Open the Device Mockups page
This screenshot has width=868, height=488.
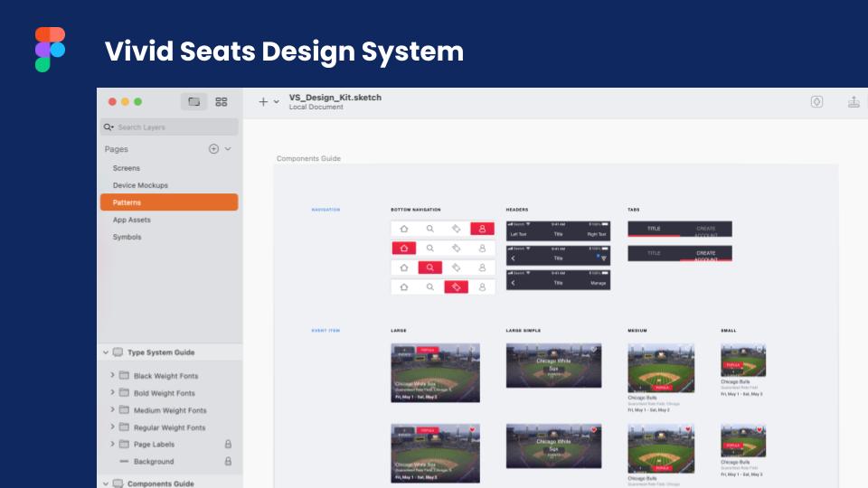[x=140, y=185]
